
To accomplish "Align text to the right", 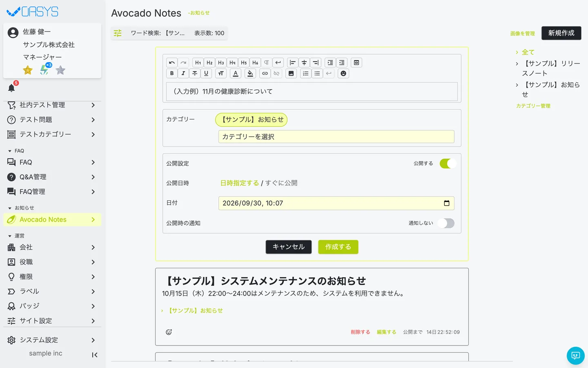I will tap(316, 63).
